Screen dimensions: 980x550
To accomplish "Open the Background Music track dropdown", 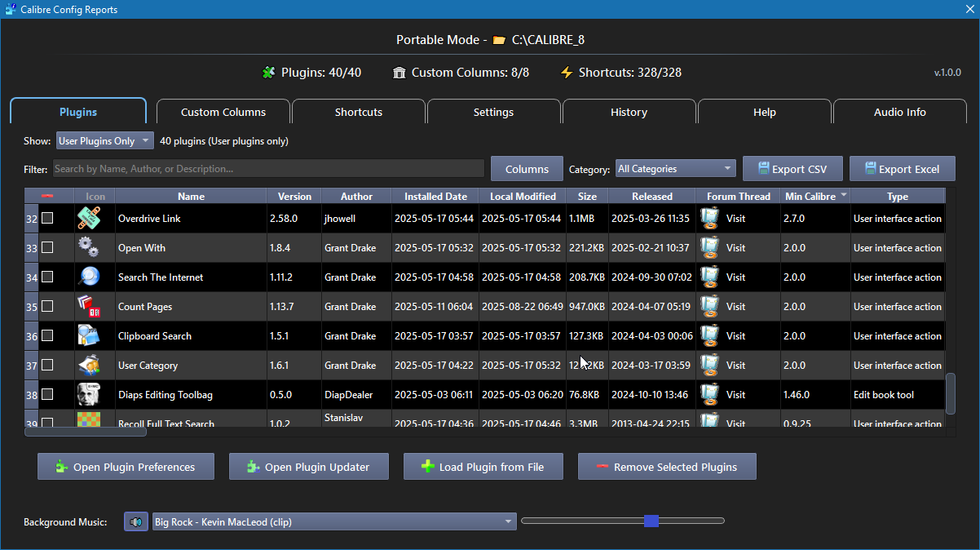I will [334, 521].
